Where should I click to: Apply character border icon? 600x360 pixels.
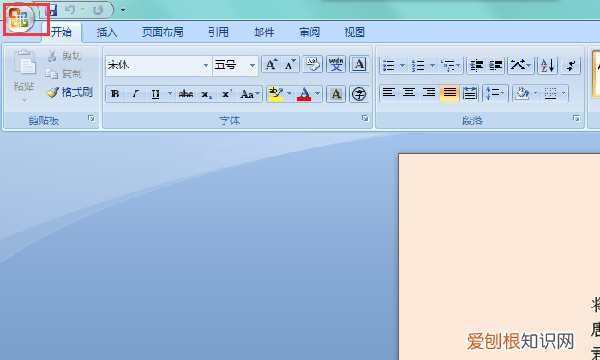pyautogui.click(x=359, y=65)
